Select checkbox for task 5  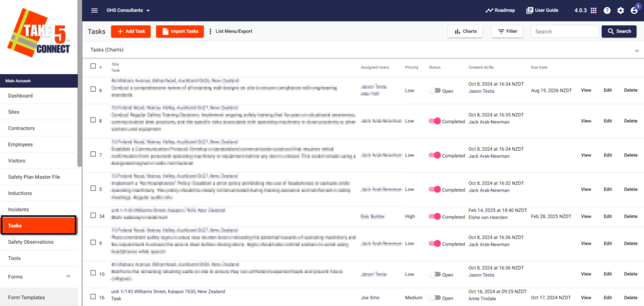click(x=93, y=189)
